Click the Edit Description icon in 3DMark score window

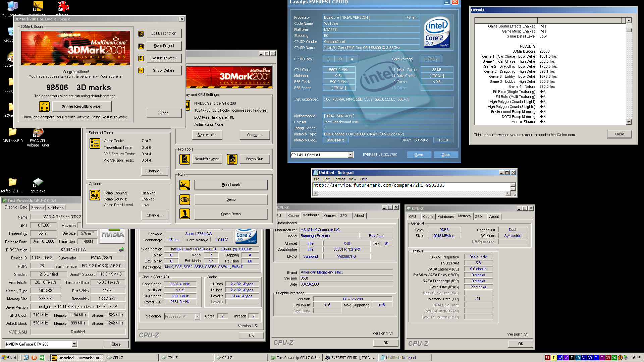141,34
